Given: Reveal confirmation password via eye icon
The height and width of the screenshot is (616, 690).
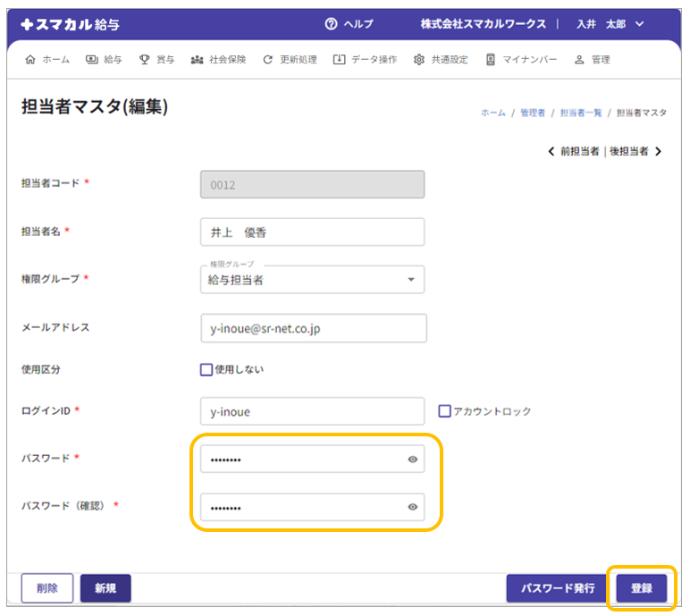Looking at the screenshot, I should pyautogui.click(x=413, y=507).
